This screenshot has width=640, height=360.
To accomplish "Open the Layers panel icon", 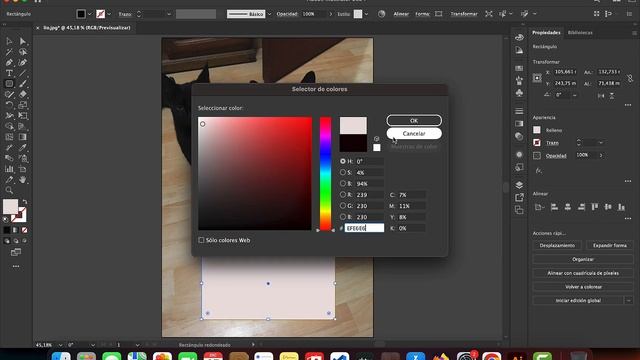I will 519,185.
